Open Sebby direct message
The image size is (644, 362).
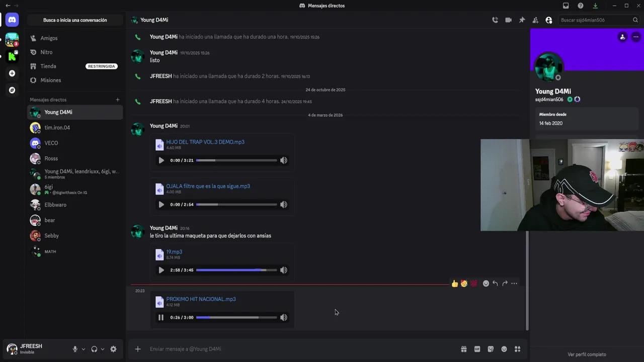75,236
